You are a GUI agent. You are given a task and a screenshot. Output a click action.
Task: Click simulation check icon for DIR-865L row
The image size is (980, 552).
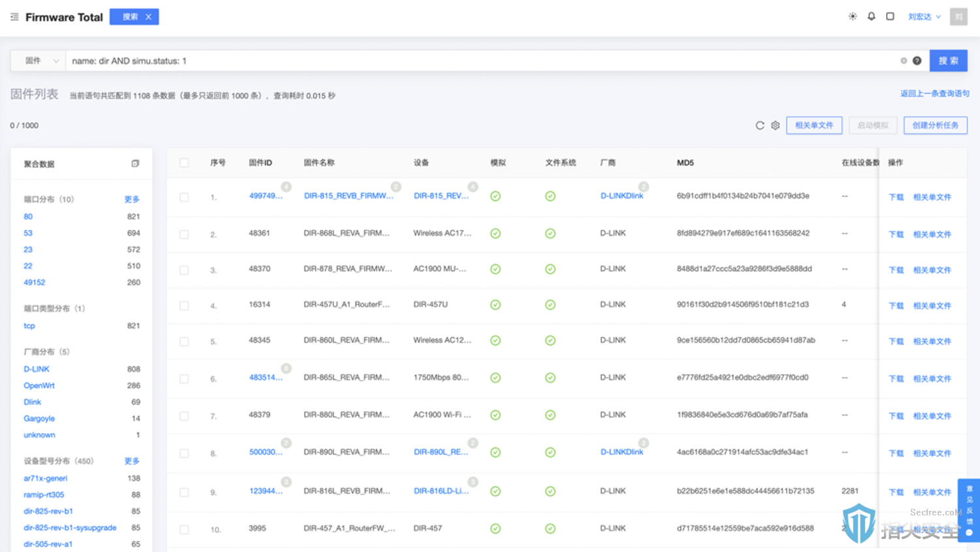click(x=496, y=378)
